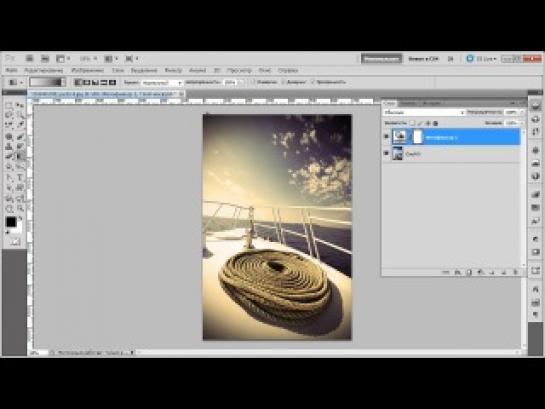Open the Режим blending mode dropdown in options bar

coord(162,83)
